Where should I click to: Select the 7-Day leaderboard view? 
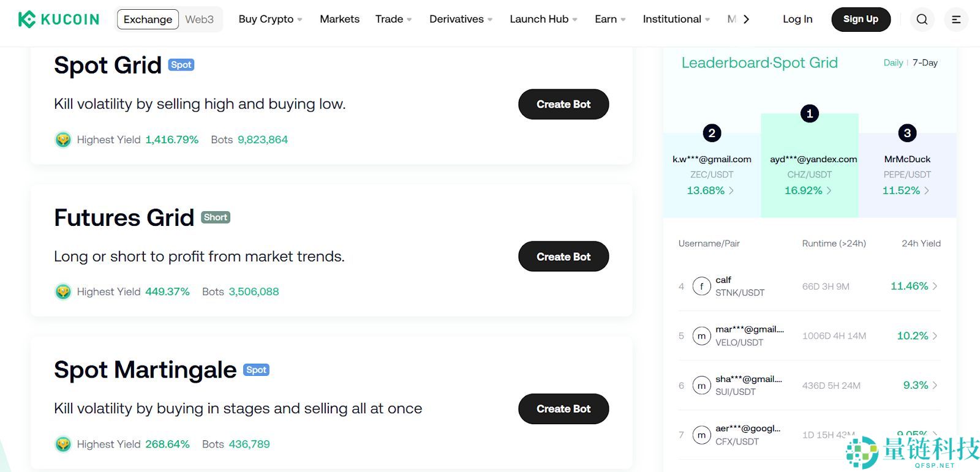click(925, 62)
